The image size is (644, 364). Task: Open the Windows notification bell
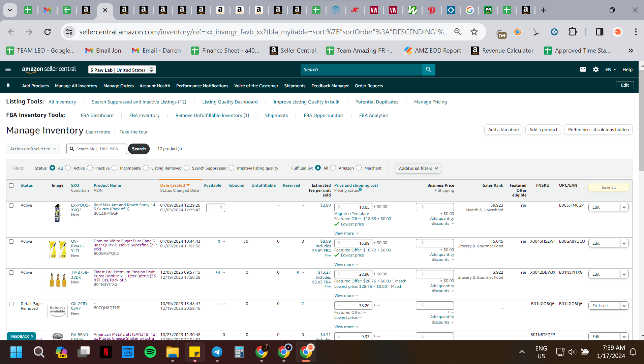coord(633,352)
